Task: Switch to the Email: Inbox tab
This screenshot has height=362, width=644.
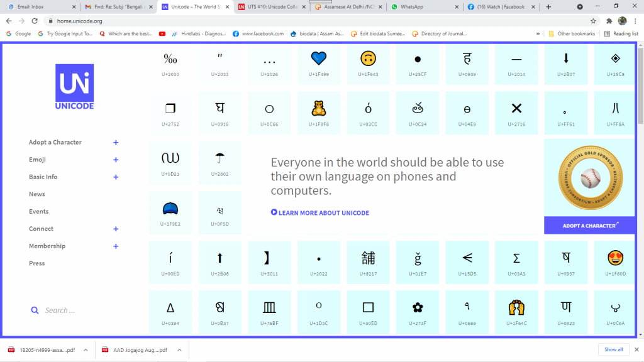Action: coord(39,6)
